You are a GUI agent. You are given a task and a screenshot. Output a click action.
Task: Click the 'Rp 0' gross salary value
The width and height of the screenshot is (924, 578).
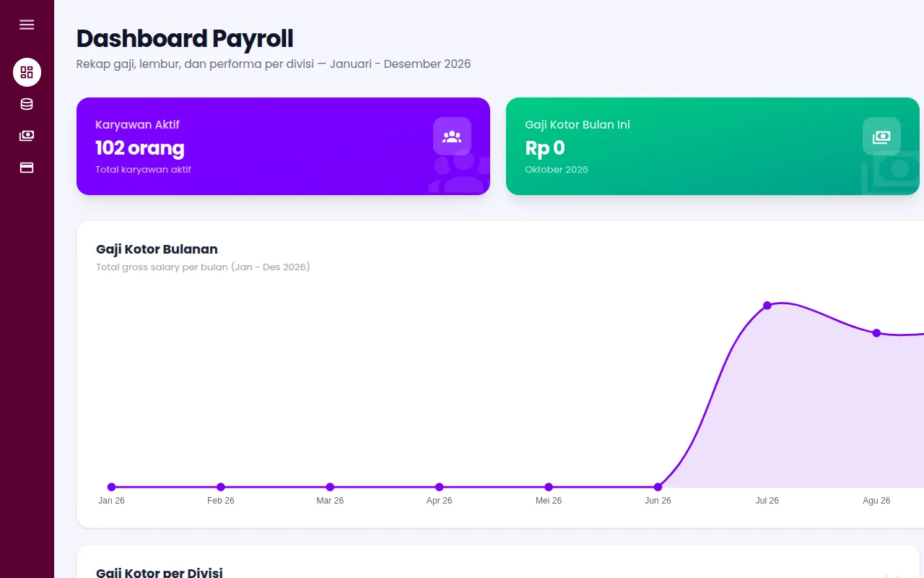point(545,148)
